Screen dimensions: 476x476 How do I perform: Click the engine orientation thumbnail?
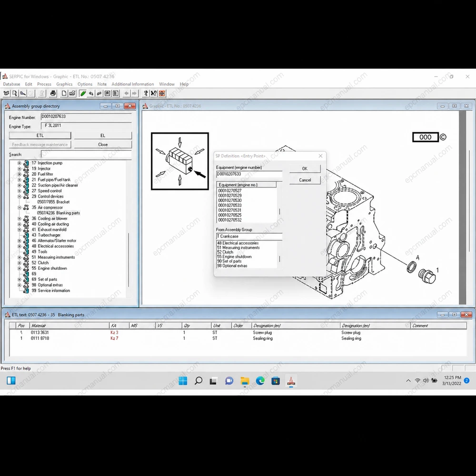point(180,161)
